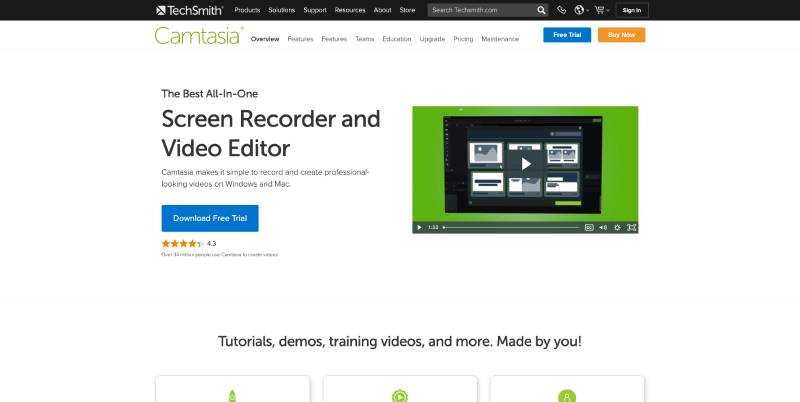Click the orange Buy Now button
800x402 pixels.
click(621, 35)
